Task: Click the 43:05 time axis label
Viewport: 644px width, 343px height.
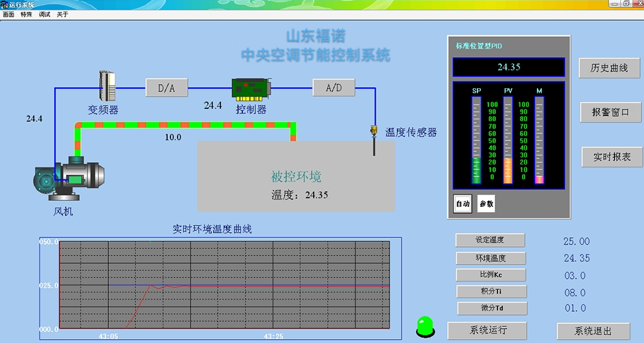Action: tap(108, 337)
